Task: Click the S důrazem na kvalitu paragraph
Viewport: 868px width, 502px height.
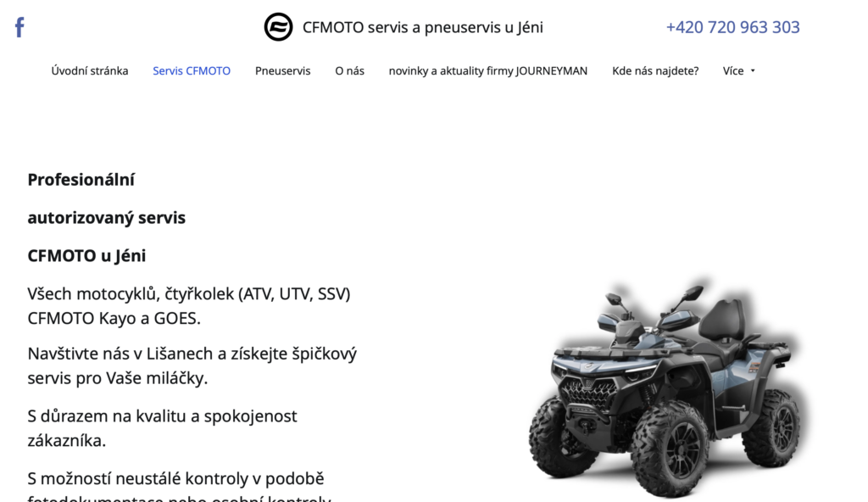Action: (162, 428)
